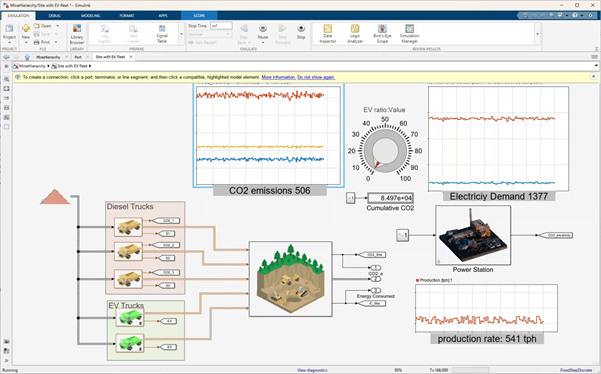This screenshot has width=601, height=374.
Task: Open the Signal Table tool
Action: coord(162,34)
